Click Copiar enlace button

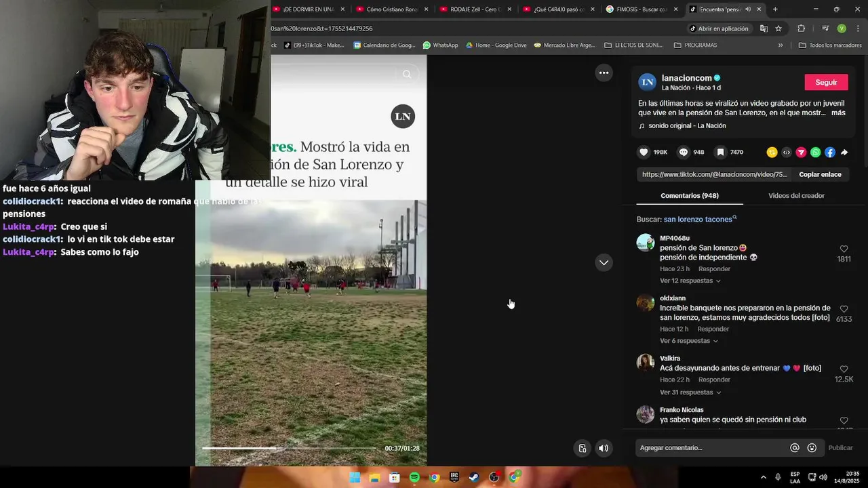click(x=820, y=174)
